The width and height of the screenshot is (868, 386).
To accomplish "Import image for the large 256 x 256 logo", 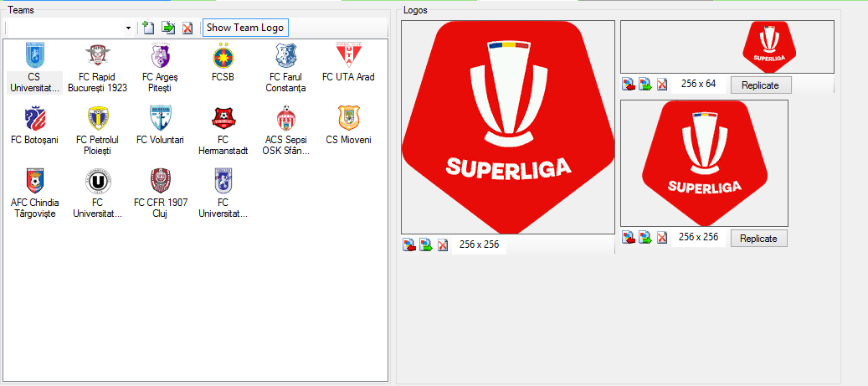I will [408, 244].
